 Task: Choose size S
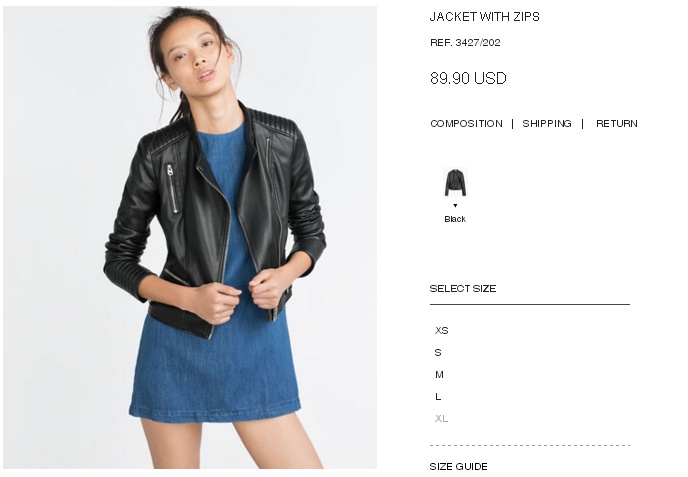438,352
